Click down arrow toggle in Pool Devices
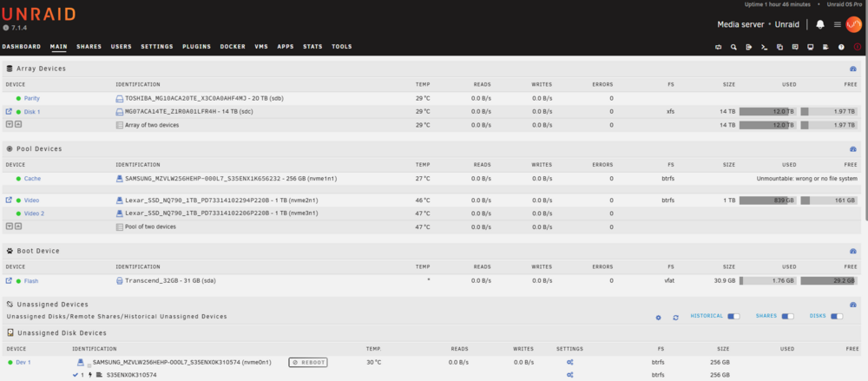868x381 pixels. pos(9,226)
